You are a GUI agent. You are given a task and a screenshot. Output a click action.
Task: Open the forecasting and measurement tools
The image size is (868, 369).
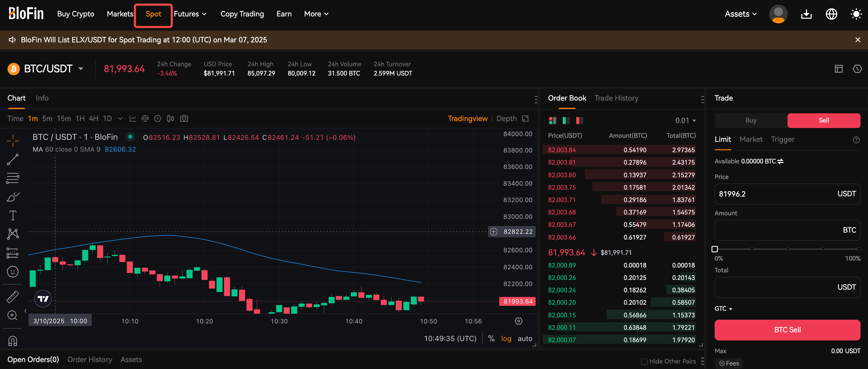click(13, 253)
